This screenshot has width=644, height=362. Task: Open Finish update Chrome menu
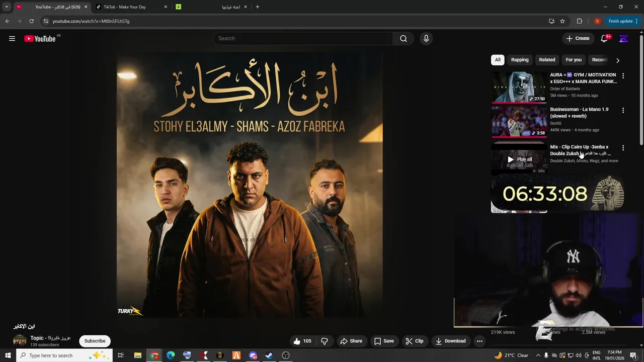click(623, 21)
